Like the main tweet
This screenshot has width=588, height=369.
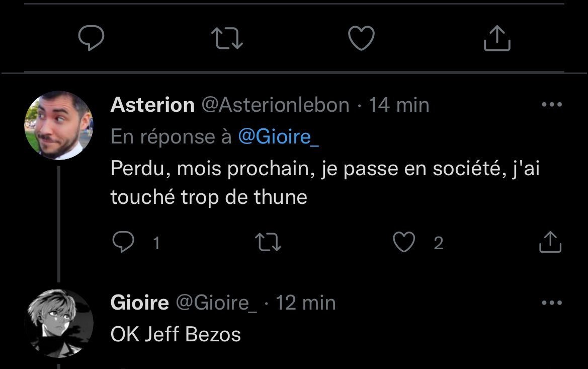(x=362, y=39)
